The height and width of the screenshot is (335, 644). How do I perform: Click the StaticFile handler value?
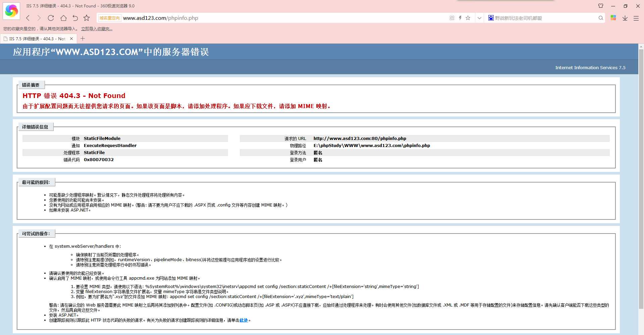click(x=94, y=152)
